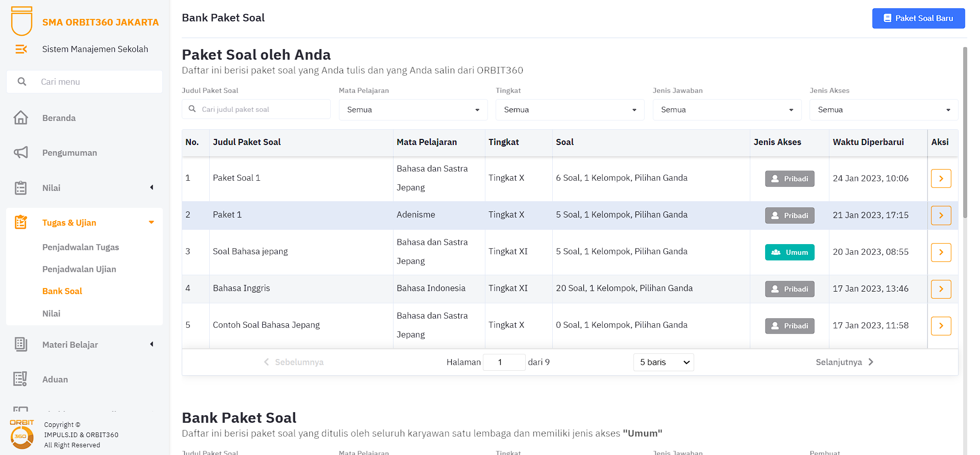Click the Aduan complaint icon

point(21,379)
